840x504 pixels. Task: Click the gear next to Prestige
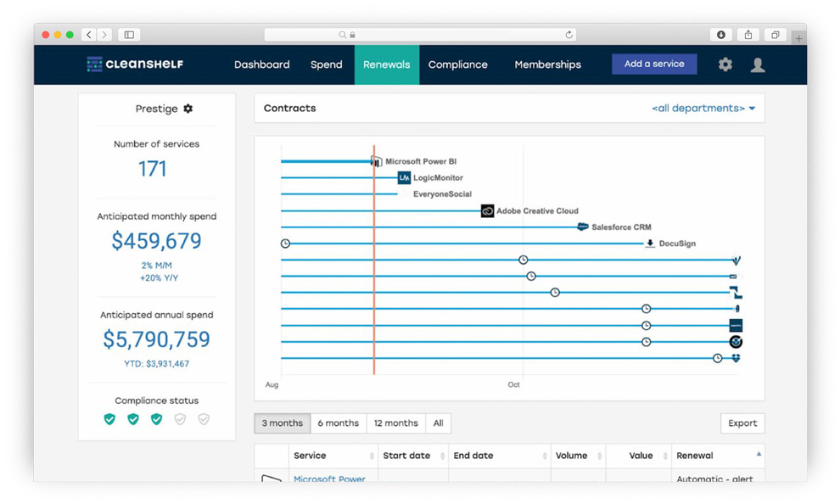click(x=188, y=109)
